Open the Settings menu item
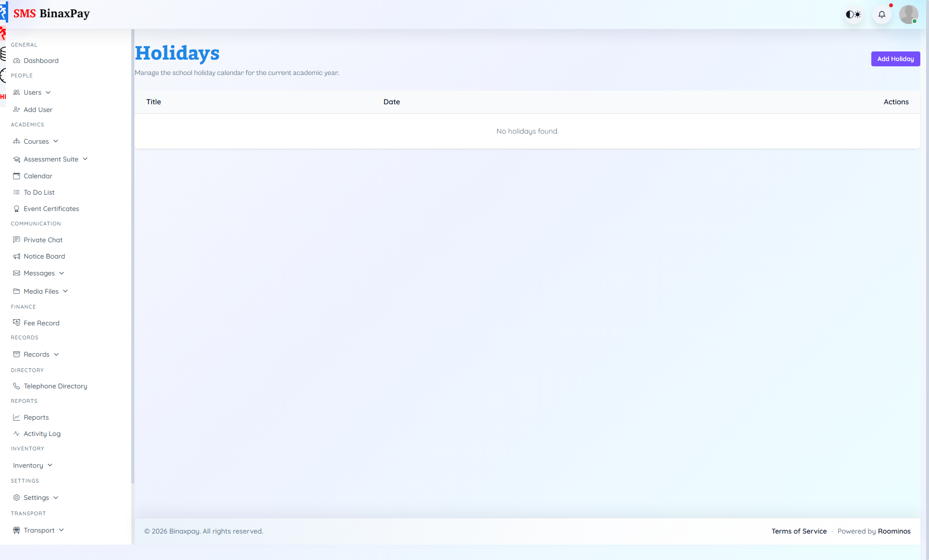 point(36,498)
